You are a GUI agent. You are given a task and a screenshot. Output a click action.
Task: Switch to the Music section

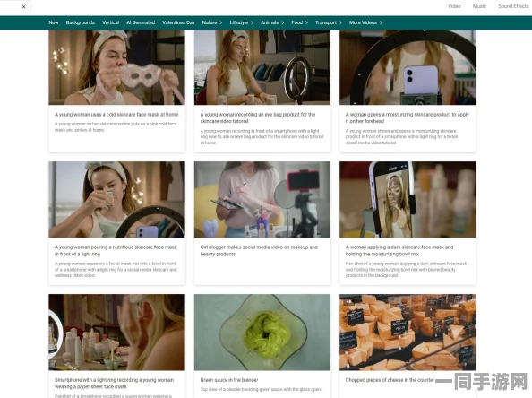479,6
